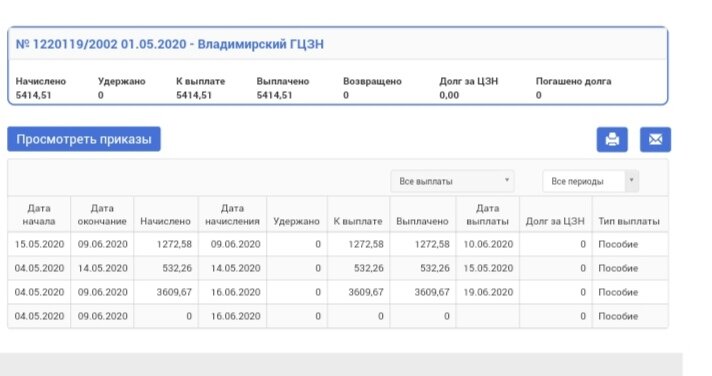The height and width of the screenshot is (376, 712).
Task: Click the Дата начала column header
Action: [x=39, y=215]
